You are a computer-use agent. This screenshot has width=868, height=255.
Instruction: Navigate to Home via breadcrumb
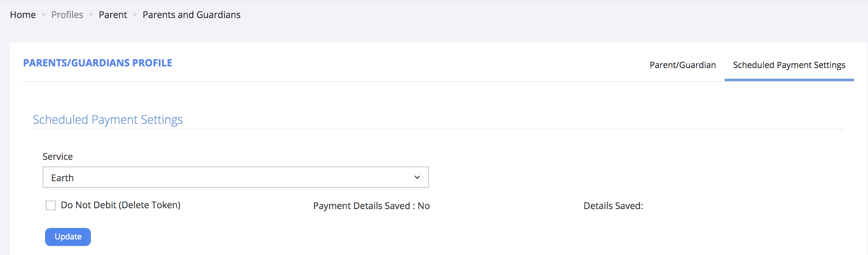[x=23, y=14]
